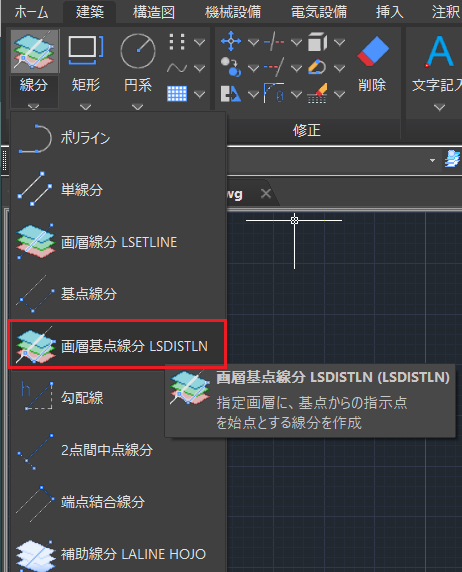Click the 文字記入 text A icon
Screen dimensions: 462x572
tap(440, 51)
